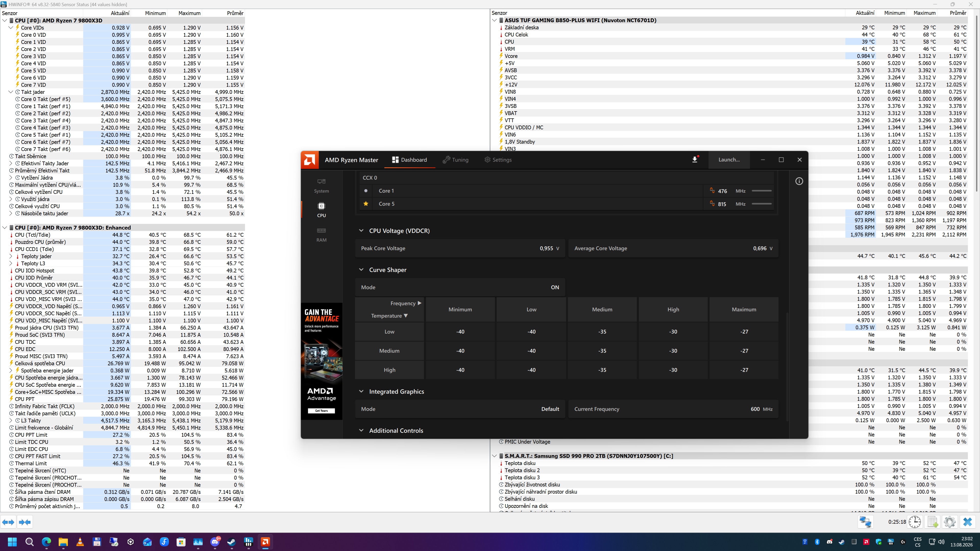
Task: Select CPU in the Ryzen Master sidebar
Action: click(x=322, y=210)
